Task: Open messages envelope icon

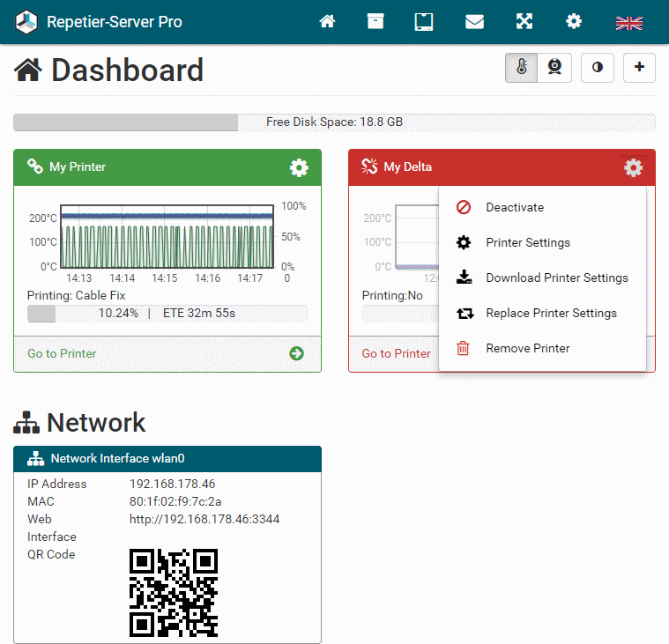Action: pyautogui.click(x=474, y=22)
